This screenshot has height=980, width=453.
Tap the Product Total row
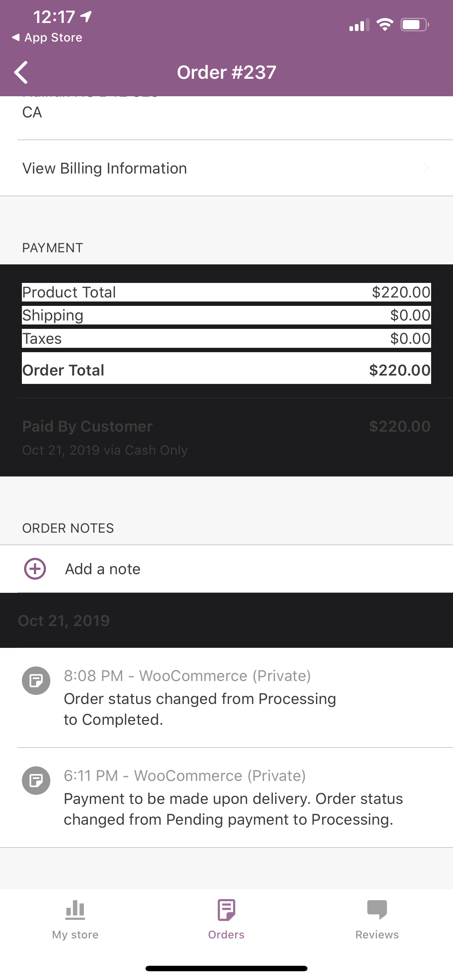(226, 292)
